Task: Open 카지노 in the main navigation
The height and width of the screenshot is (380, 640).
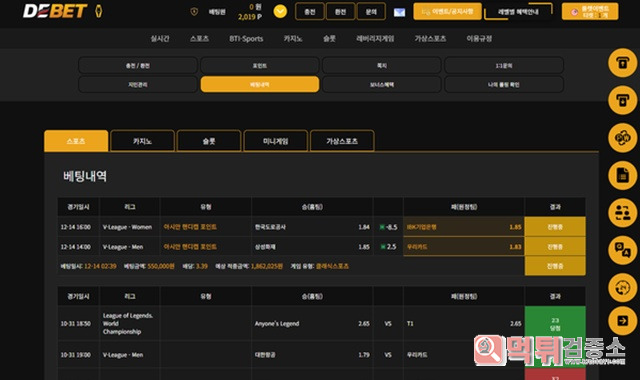Action: [293, 38]
